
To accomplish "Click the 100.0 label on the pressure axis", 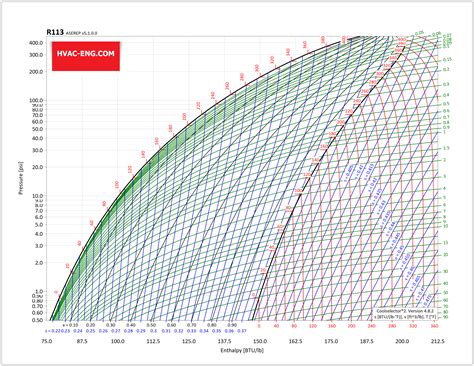I will click(x=36, y=100).
